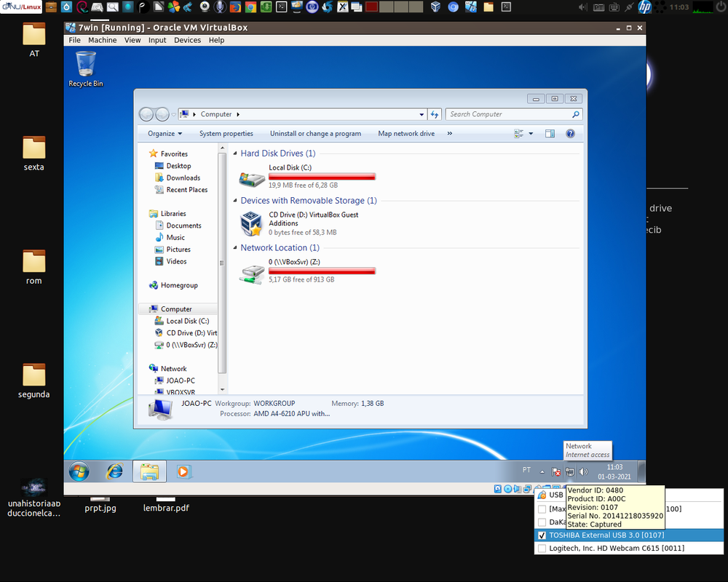
Task: Open the Recycle Bin desktop icon
Action: [x=86, y=68]
